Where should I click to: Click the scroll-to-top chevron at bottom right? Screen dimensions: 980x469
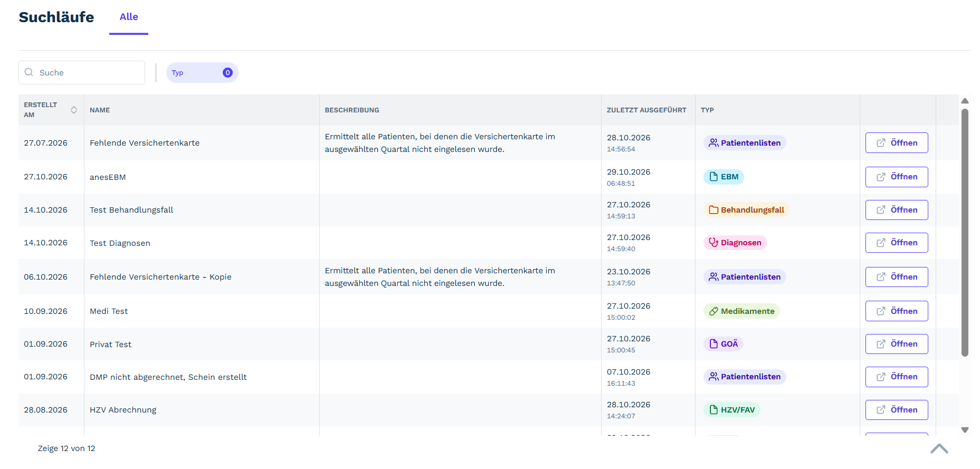pos(939,448)
